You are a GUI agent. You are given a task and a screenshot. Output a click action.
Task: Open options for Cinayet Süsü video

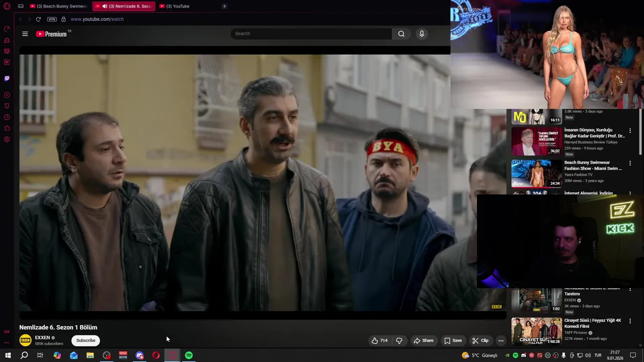pyautogui.click(x=630, y=321)
